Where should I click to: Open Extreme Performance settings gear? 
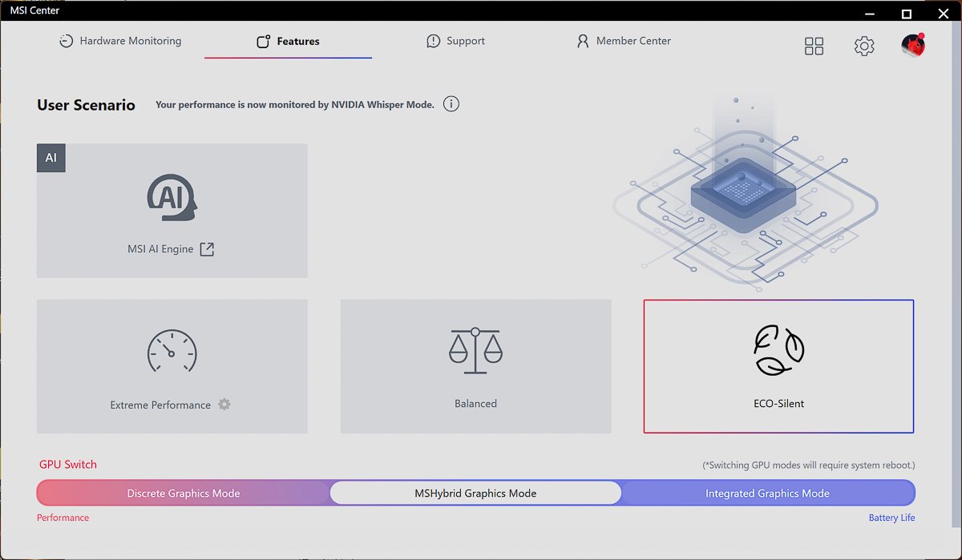coord(224,405)
